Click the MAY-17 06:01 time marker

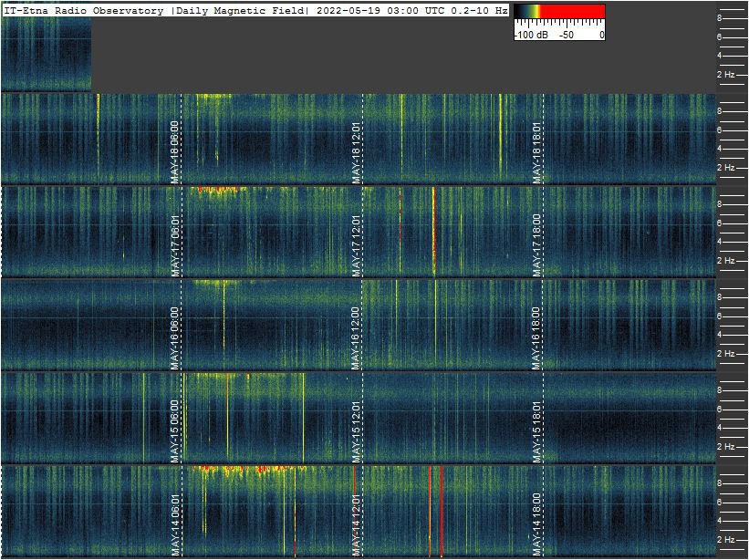(174, 245)
